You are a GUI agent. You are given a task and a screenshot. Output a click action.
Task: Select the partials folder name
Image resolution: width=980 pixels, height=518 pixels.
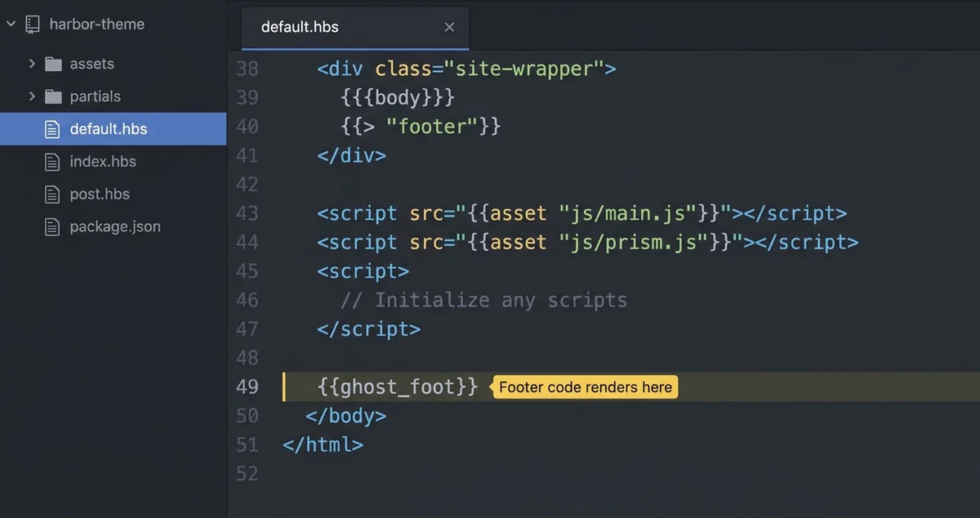pos(95,96)
